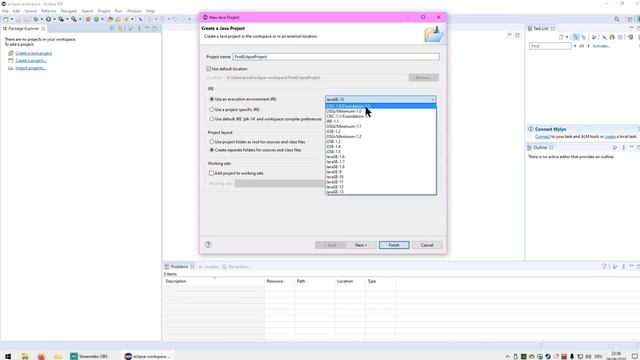Select JavaSE-1.8 execution environment
This screenshot has height=360, width=640.
(x=380, y=167)
